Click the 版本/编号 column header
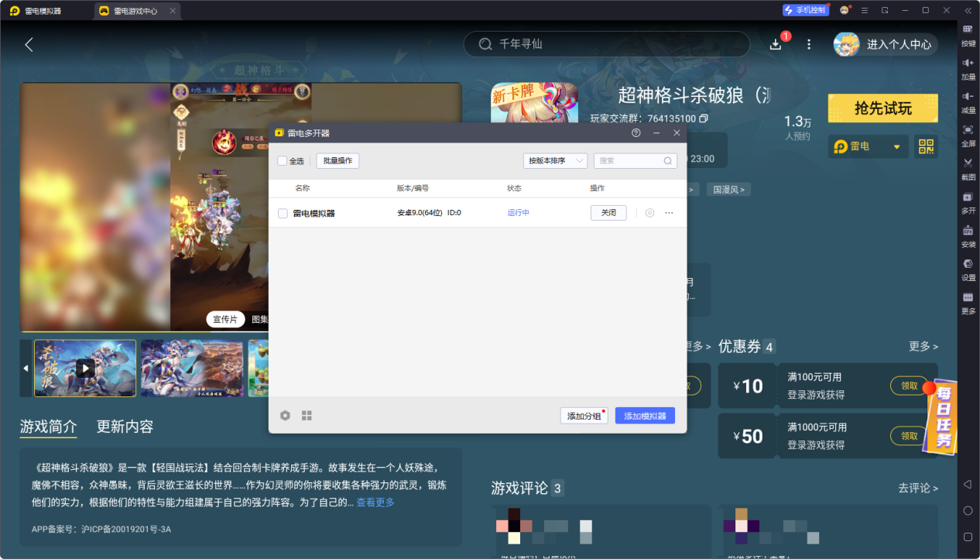This screenshot has height=559, width=980. click(413, 188)
